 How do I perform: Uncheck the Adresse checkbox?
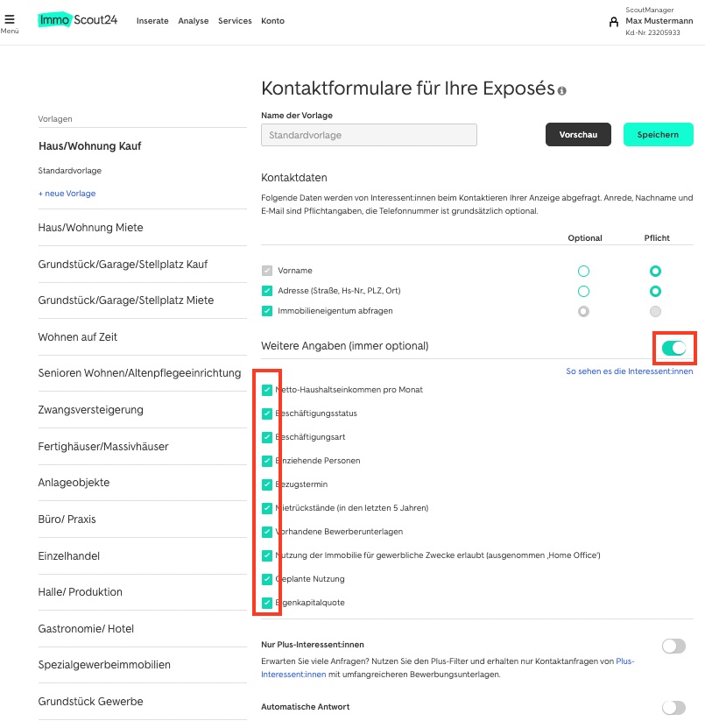pos(267,291)
